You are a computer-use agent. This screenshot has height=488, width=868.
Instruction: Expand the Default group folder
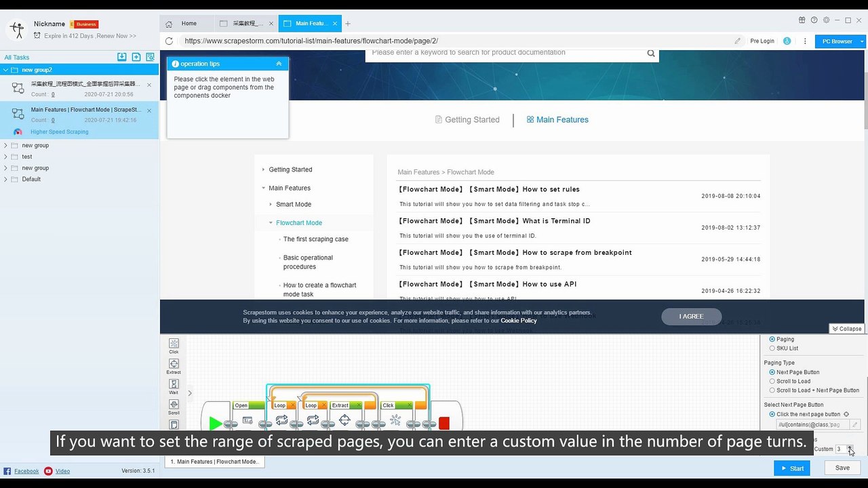(x=6, y=179)
